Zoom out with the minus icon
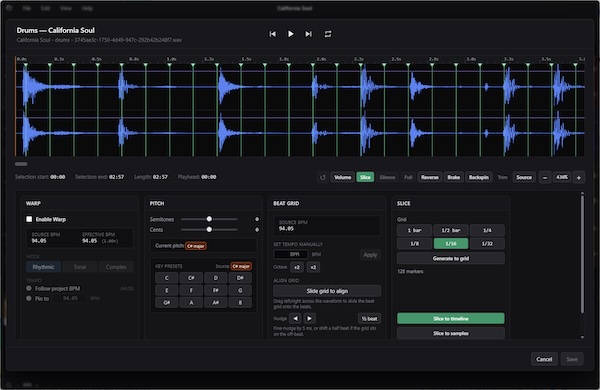The width and height of the screenshot is (600, 390). [x=545, y=178]
